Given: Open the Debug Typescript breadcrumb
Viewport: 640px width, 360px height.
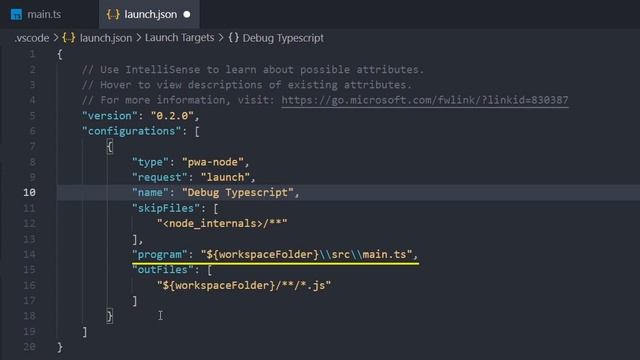Looking at the screenshot, I should pyautogui.click(x=283, y=38).
